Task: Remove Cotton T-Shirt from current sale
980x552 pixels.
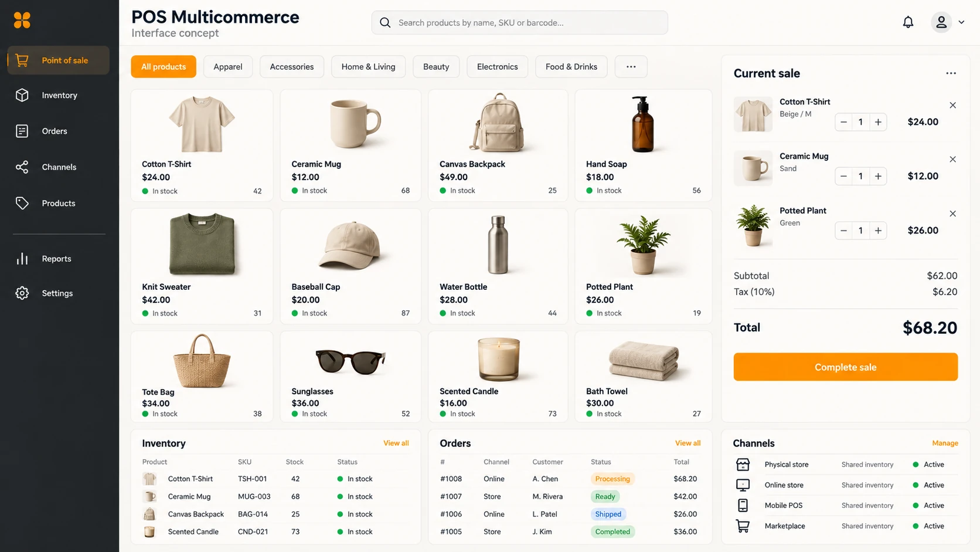Action: click(952, 106)
